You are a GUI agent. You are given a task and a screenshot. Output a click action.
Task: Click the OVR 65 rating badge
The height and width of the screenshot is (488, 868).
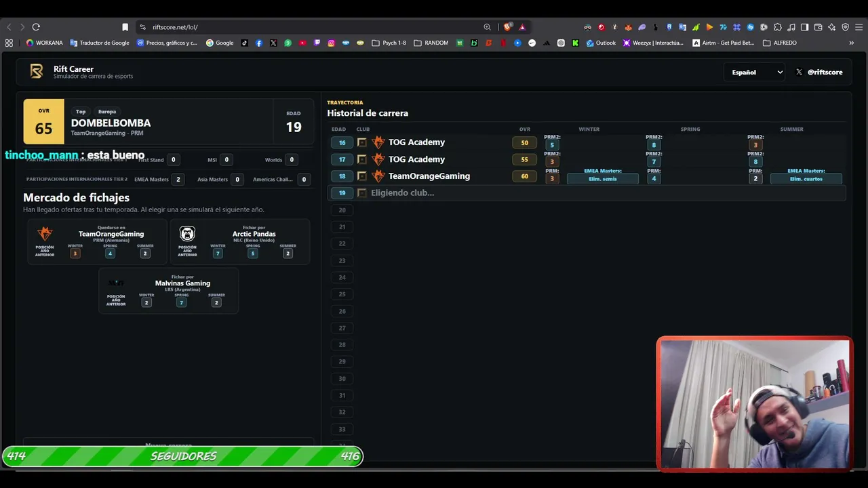(44, 122)
